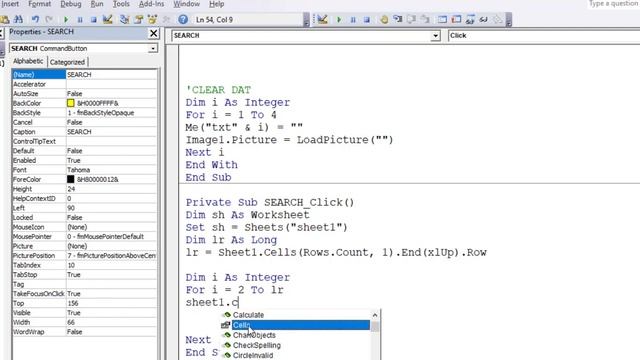Open the Project Explorer icon
The width and height of the screenshot is (640, 360).
pos(124,19)
